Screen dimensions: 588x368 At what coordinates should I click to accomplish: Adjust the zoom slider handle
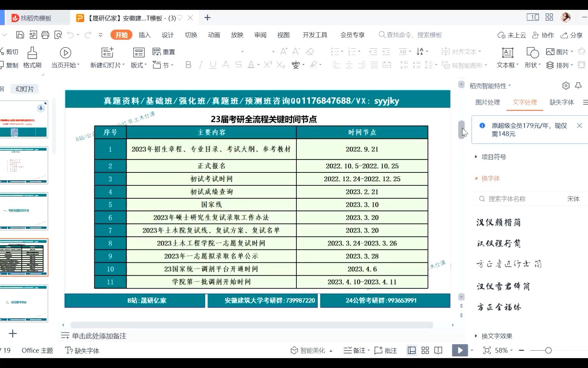coord(548,350)
